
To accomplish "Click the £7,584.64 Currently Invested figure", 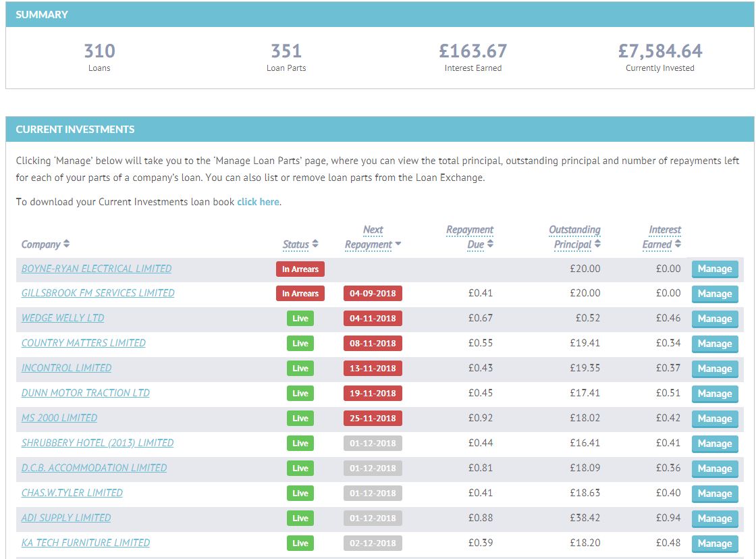I will tap(660, 51).
